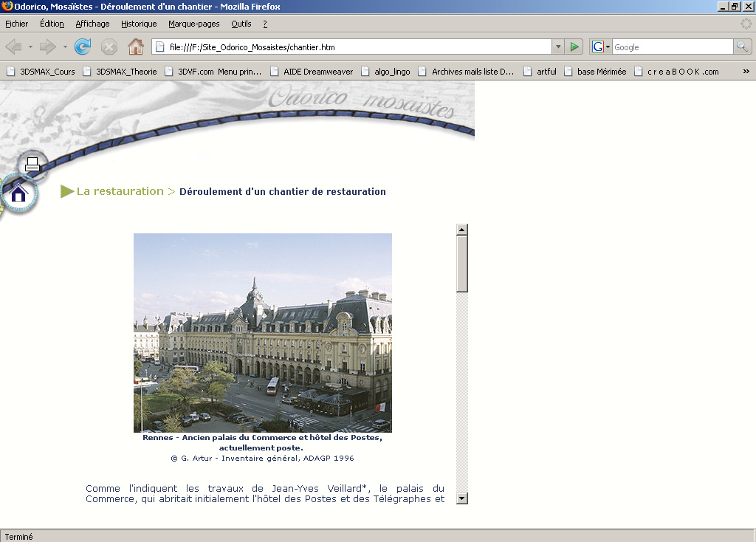This screenshot has height=542, width=756.
Task: Click the scroll down arrow of content frame
Action: [x=462, y=498]
